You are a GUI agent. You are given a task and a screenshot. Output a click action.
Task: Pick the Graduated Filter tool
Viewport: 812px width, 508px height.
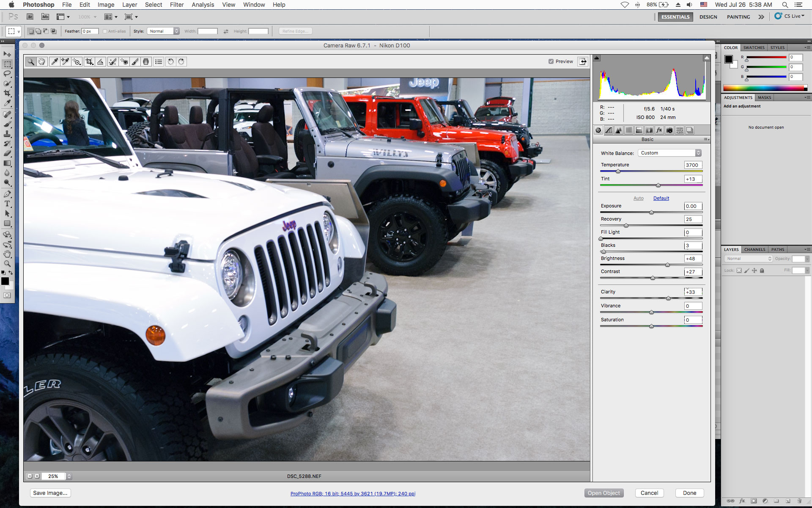(146, 62)
